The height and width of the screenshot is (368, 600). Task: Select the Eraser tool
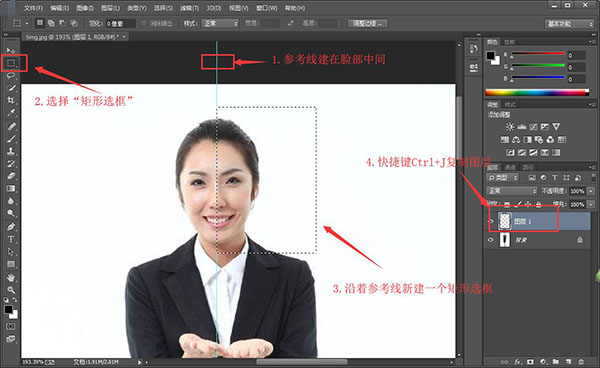tap(11, 176)
